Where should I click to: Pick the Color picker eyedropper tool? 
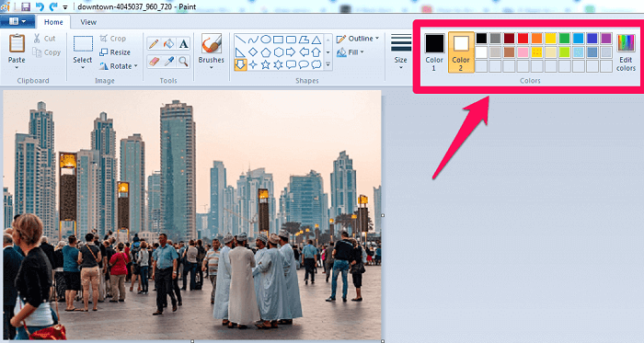click(168, 62)
